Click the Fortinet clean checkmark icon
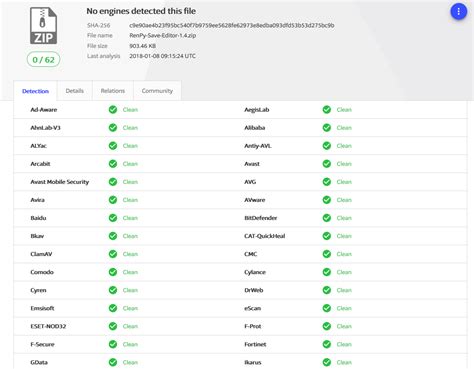474x369 pixels. pyautogui.click(x=327, y=344)
